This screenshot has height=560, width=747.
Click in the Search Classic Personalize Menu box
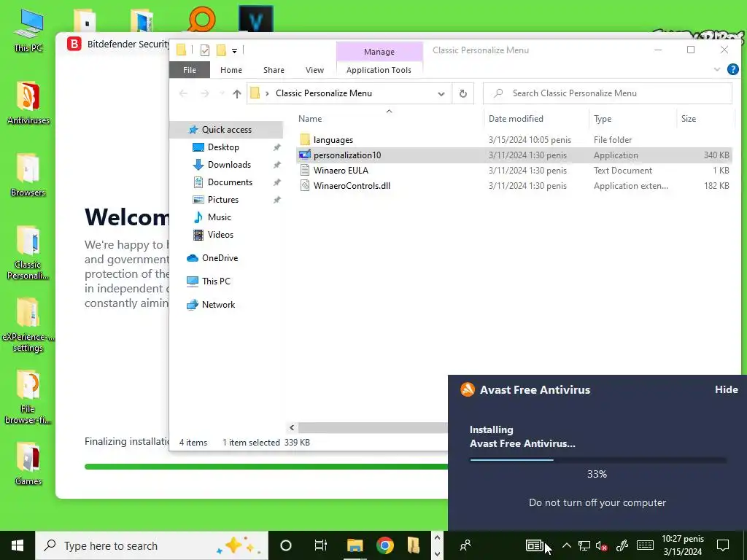click(x=608, y=93)
